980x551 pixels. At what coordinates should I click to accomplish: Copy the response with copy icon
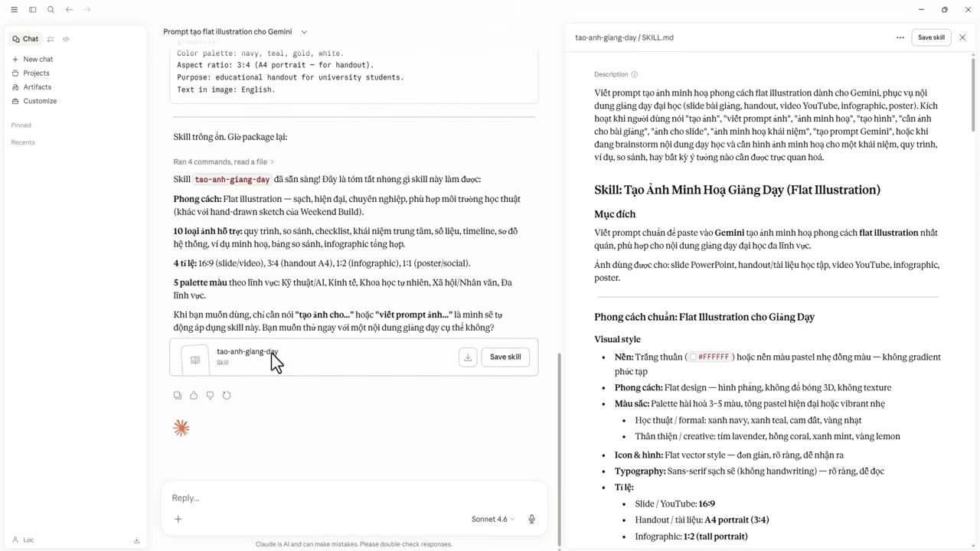click(x=178, y=396)
